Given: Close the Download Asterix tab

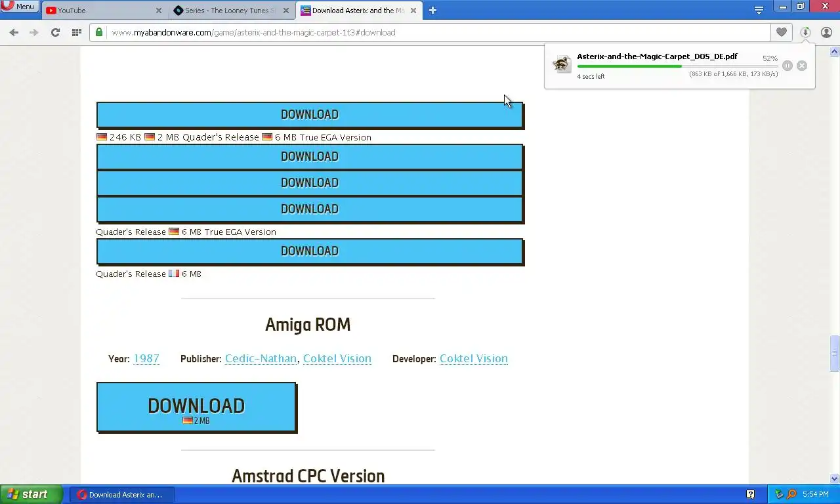Looking at the screenshot, I should click(x=413, y=10).
